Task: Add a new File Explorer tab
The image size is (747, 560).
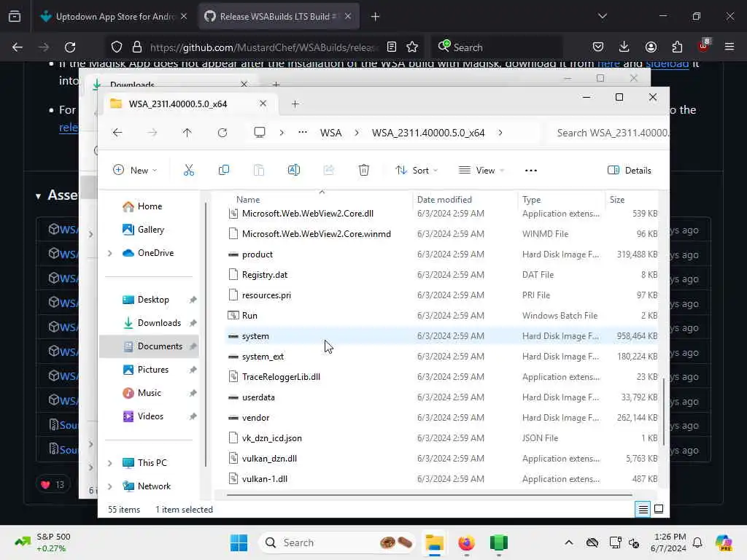Action: [295, 104]
